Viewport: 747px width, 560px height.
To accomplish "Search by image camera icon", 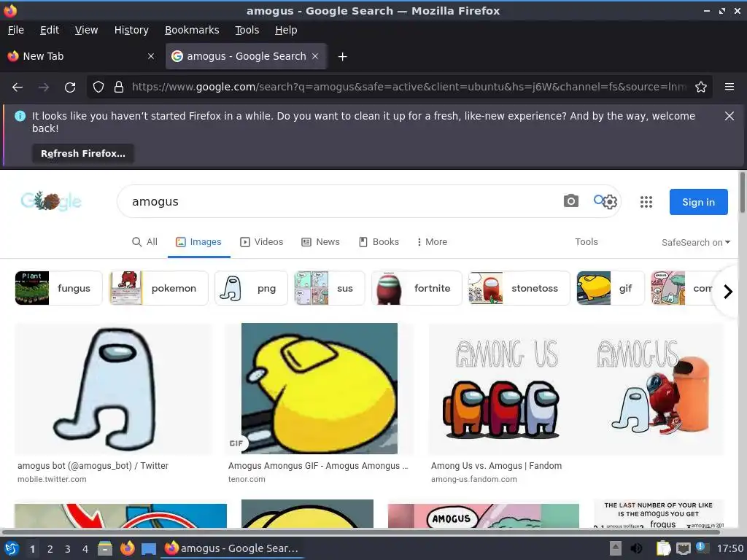I will [571, 201].
